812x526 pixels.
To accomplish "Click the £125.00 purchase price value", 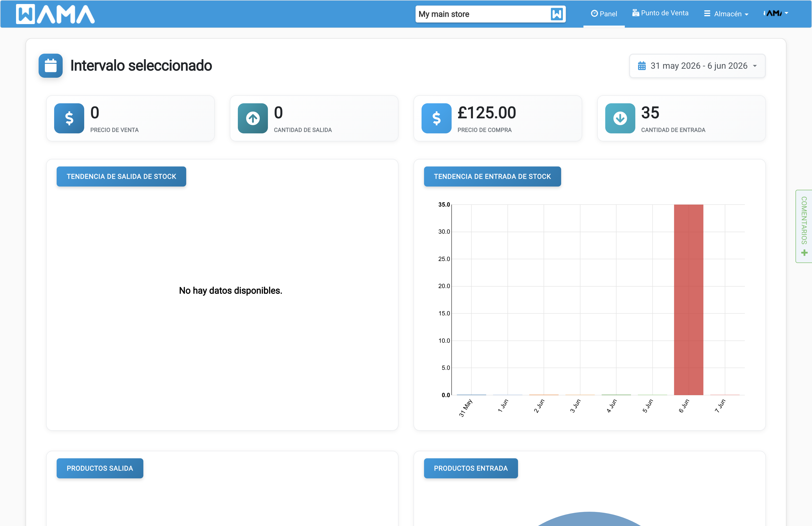I will pos(486,113).
